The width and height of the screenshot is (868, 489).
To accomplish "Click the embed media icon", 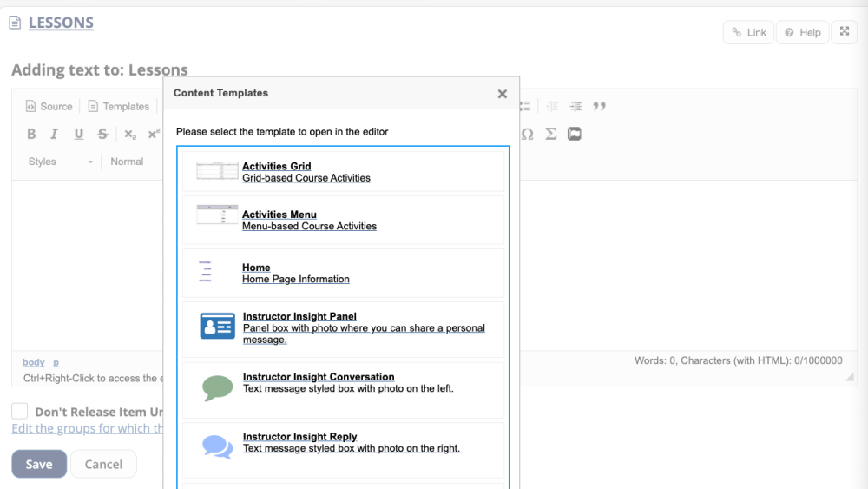I will pos(575,134).
